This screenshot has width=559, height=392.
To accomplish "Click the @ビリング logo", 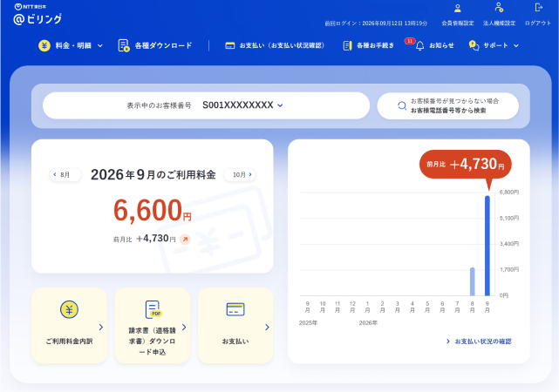I will point(37,18).
